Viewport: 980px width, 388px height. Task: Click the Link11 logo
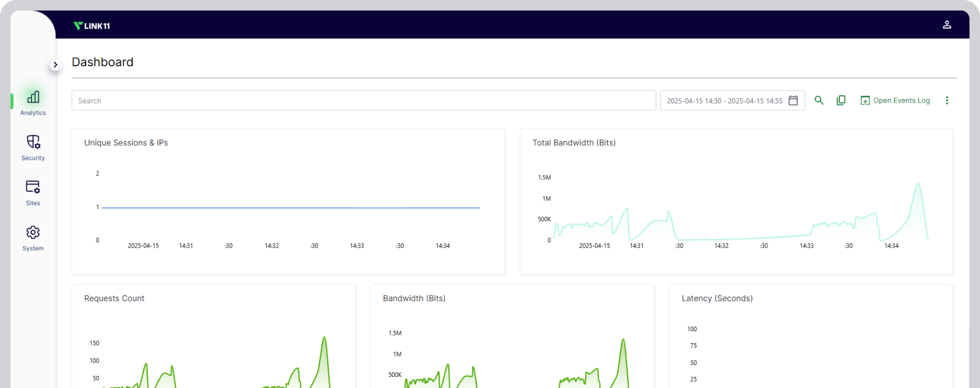tap(92, 26)
